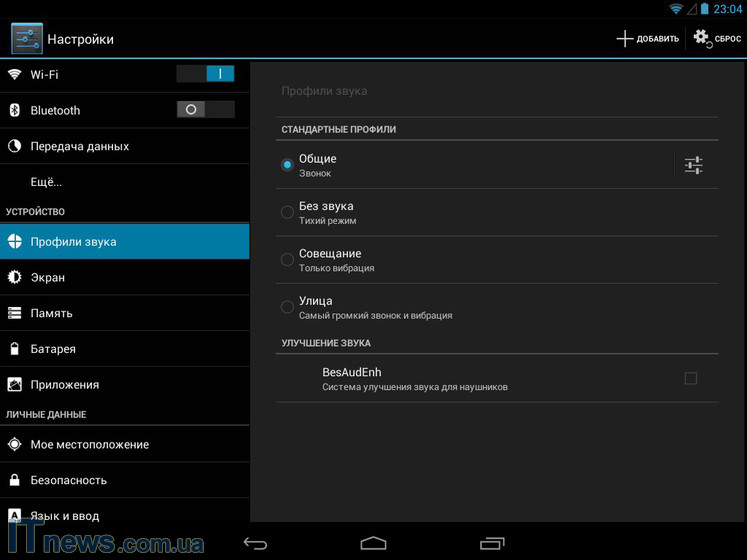Enable the BesAudEnh checkbox
747x560 pixels.
pyautogui.click(x=690, y=378)
